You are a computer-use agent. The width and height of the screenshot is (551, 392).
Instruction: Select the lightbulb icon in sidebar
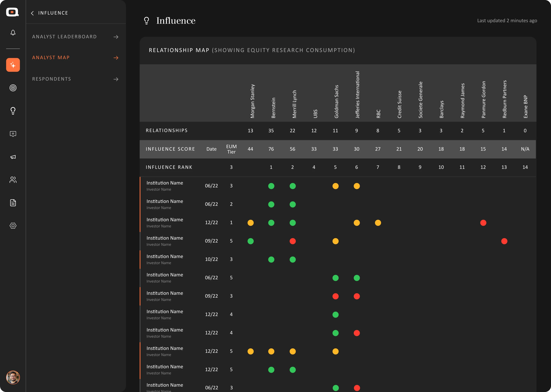(x=13, y=111)
